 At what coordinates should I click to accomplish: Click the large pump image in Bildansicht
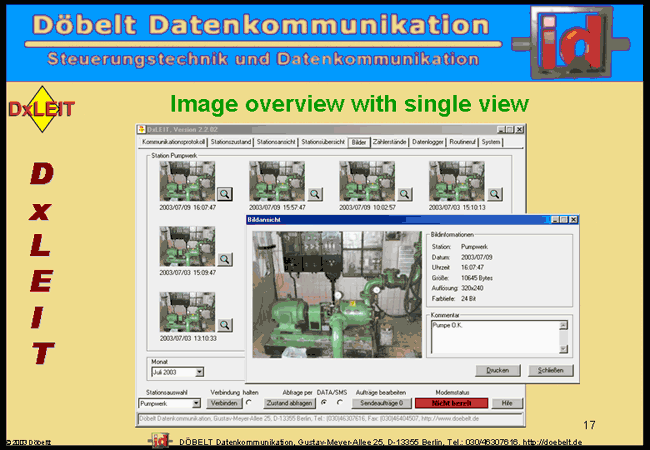pos(337,295)
